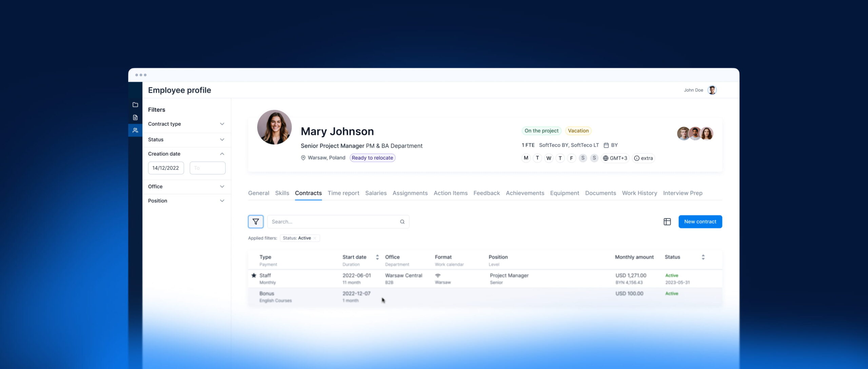Open the table columns layout icon
Screen dimensions: 868x369
pos(667,222)
